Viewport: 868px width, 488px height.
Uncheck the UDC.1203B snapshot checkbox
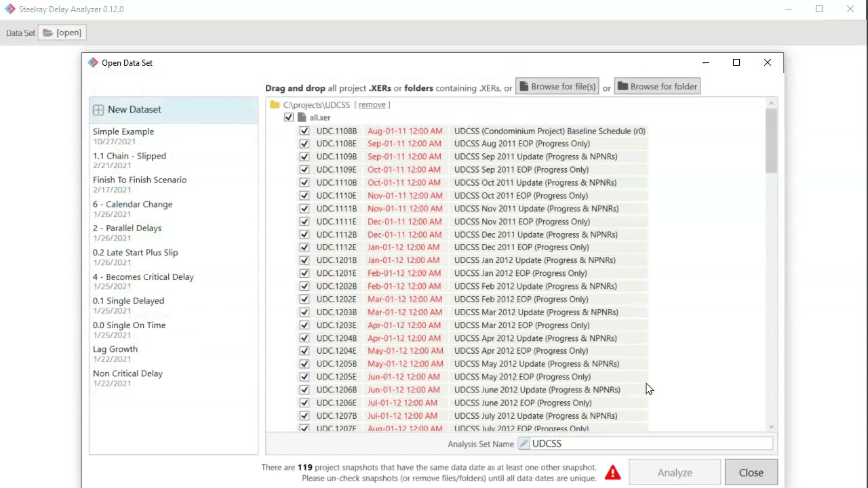click(304, 312)
